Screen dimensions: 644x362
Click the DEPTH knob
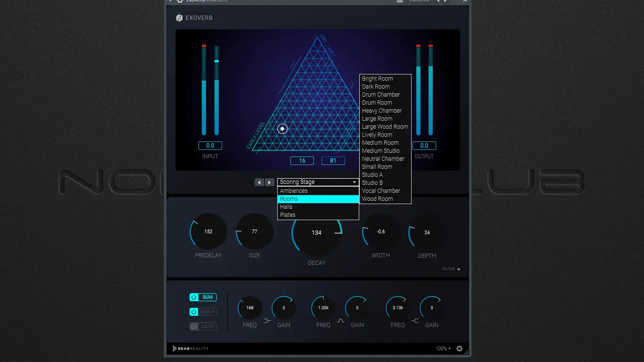[427, 232]
